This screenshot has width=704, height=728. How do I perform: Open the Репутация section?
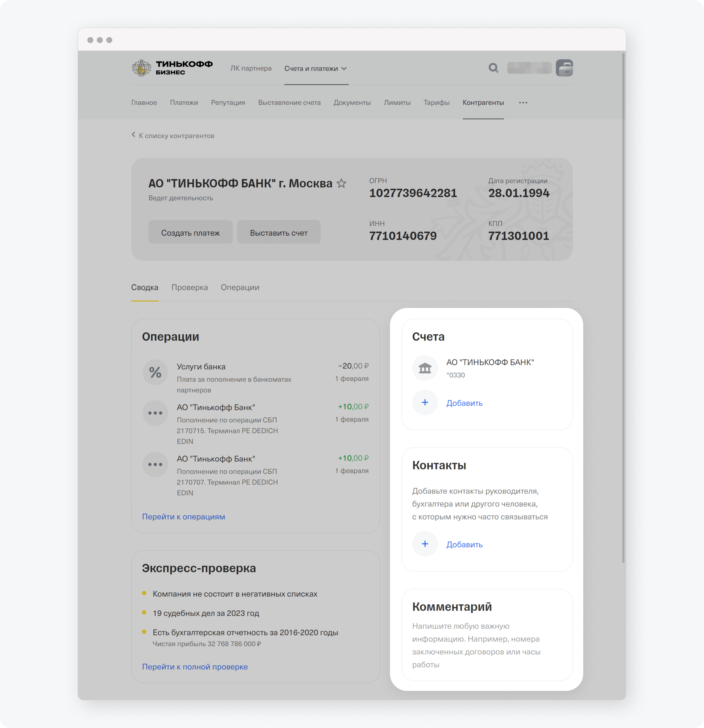pos(228,102)
